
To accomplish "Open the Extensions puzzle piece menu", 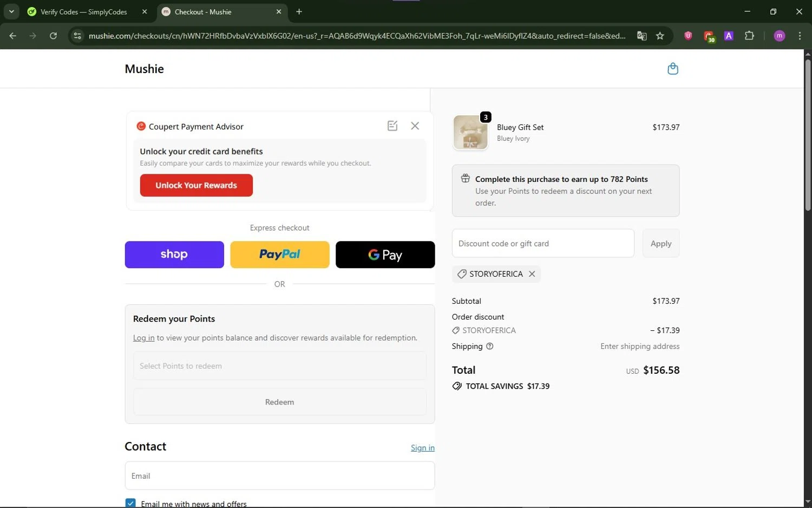I will point(749,36).
